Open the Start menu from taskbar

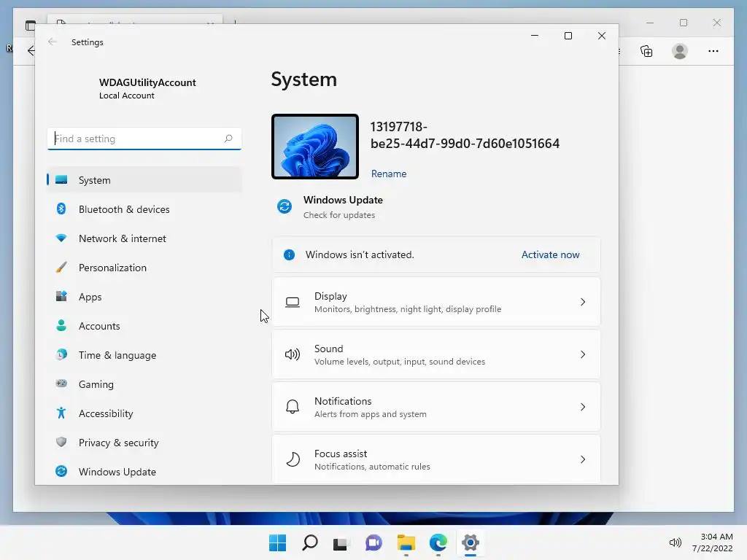click(x=278, y=542)
